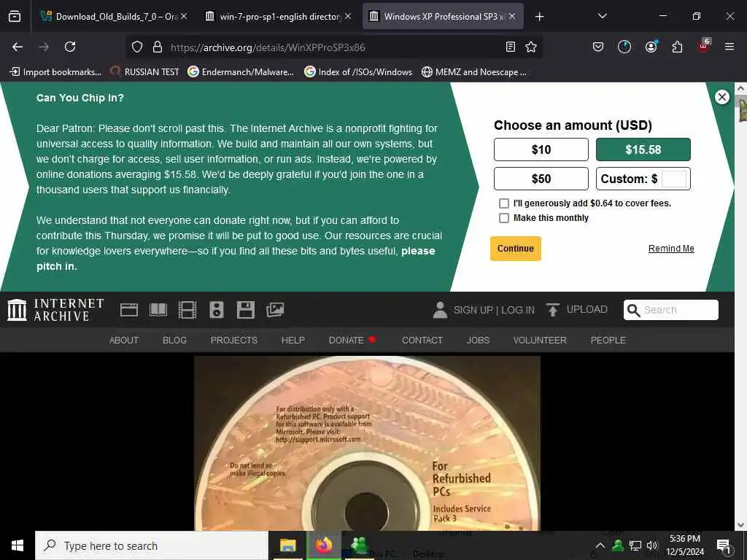Open the volume speaker tray icon

click(651, 545)
